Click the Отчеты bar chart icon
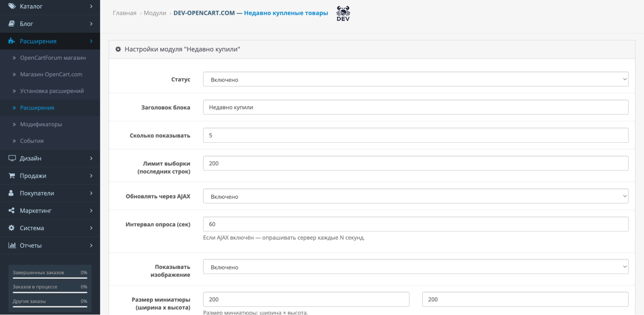Image resolution: width=644 pixels, height=315 pixels. [x=12, y=245]
